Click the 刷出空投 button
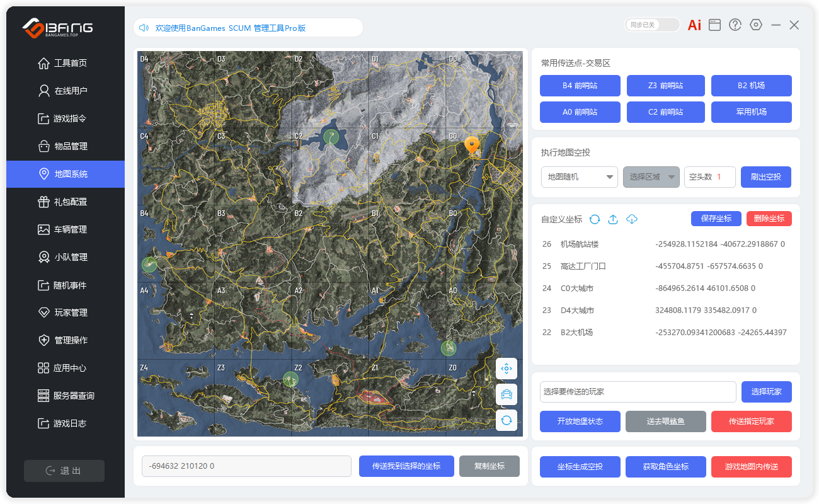 [765, 177]
